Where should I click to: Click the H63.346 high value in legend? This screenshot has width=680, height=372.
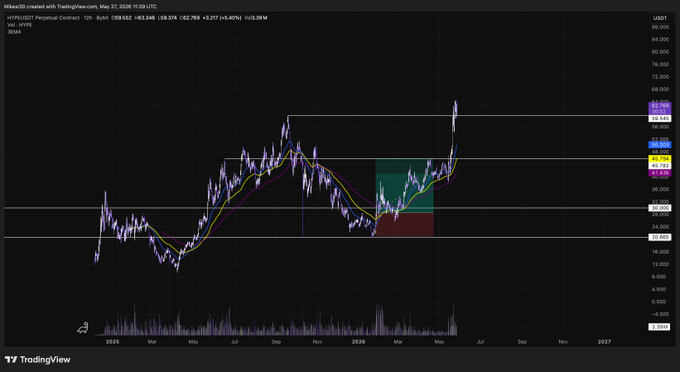(x=144, y=18)
